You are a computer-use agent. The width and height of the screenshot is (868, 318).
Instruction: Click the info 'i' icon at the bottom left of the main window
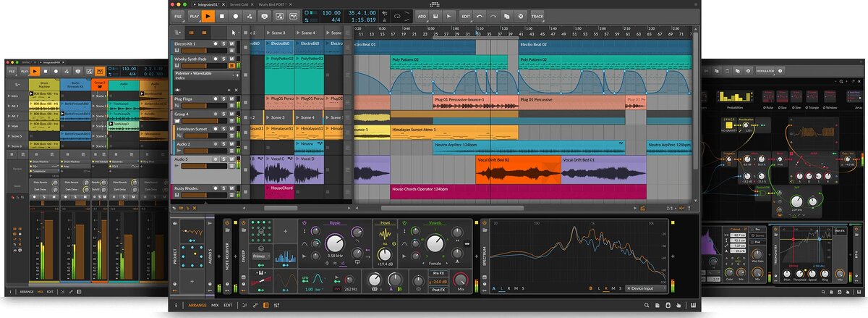[176, 305]
